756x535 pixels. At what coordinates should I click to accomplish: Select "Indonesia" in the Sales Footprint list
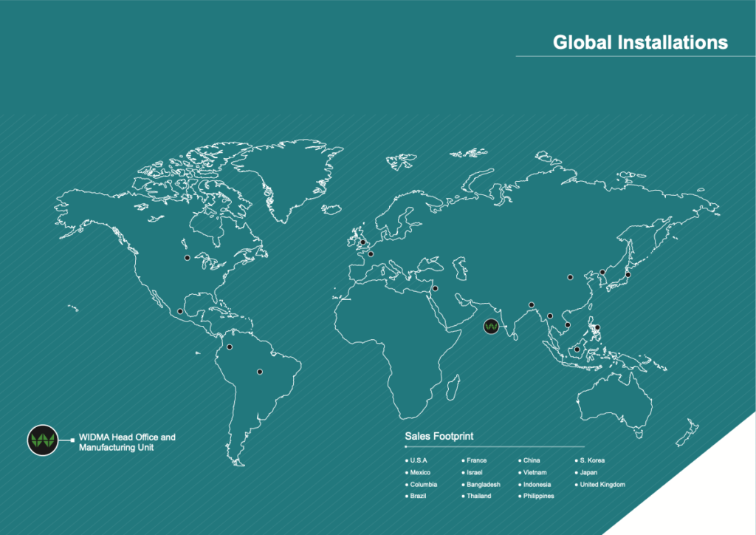[x=537, y=485]
